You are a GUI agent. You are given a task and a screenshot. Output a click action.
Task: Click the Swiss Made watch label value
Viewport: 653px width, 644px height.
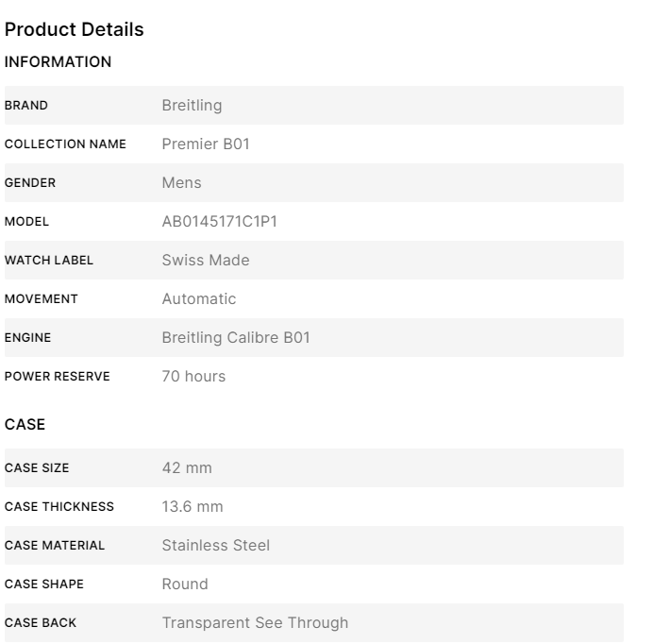[x=206, y=261]
